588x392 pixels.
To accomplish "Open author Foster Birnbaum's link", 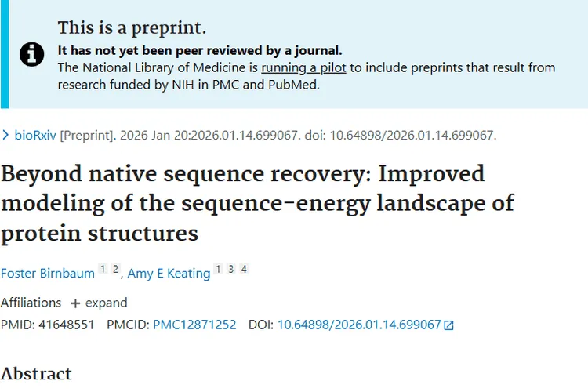I will pos(47,273).
